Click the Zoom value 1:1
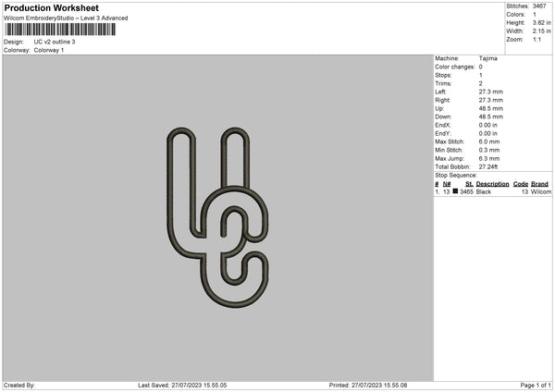 pos(536,39)
